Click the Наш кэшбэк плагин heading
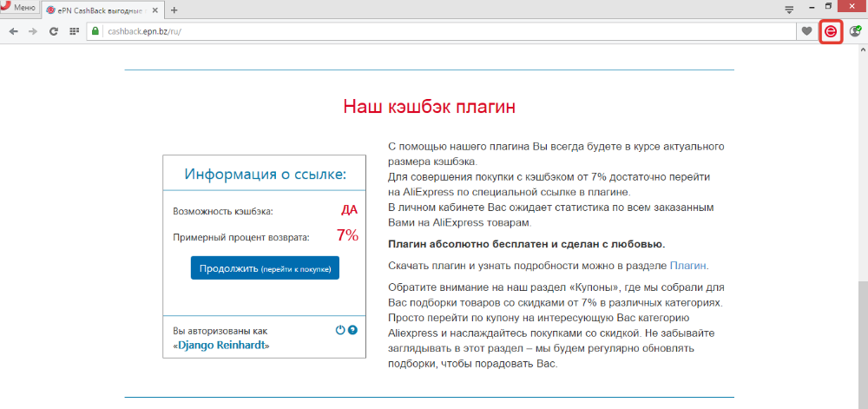Image resolution: width=868 pixels, height=409 pixels. (429, 106)
